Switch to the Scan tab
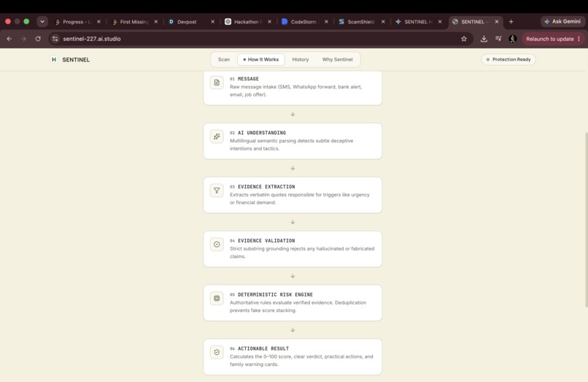The height and width of the screenshot is (382, 588). (x=224, y=60)
